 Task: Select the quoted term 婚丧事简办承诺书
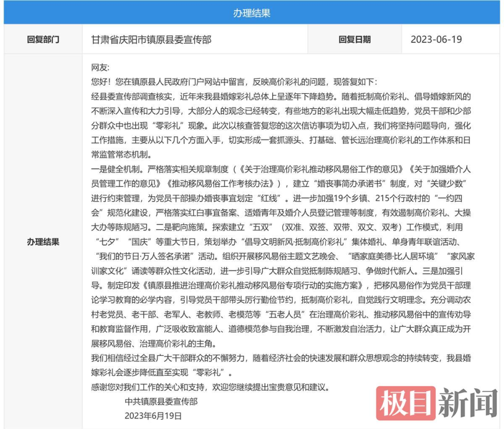(349, 184)
